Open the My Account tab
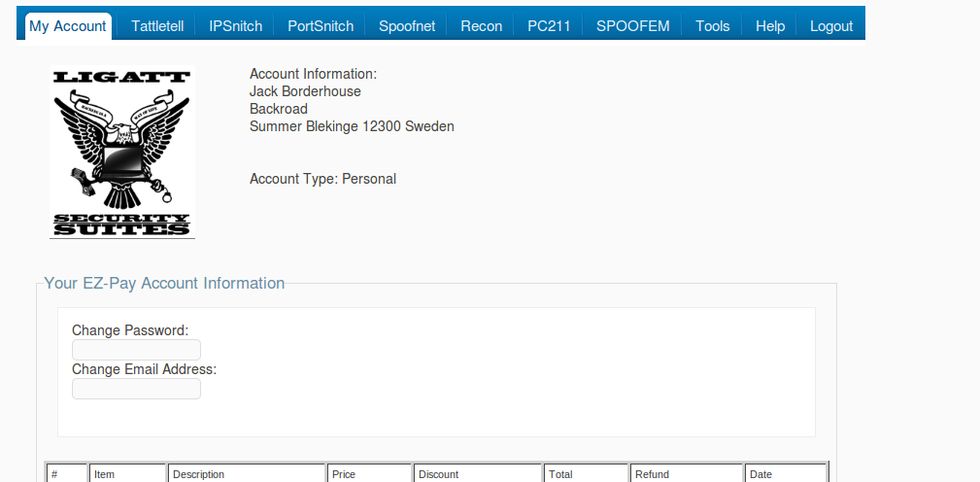The width and height of the screenshot is (980, 482). coord(68,26)
